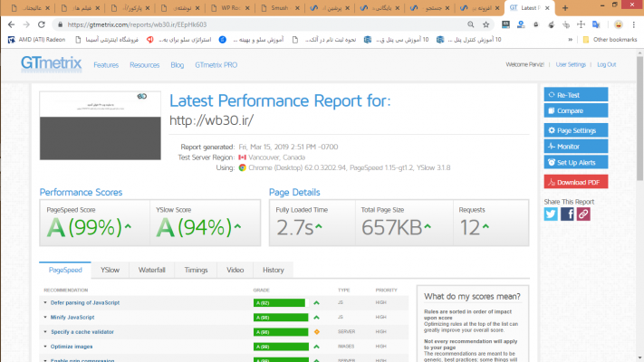644x362 pixels.
Task: Open GTmetrix PRO page
Action: (x=216, y=65)
